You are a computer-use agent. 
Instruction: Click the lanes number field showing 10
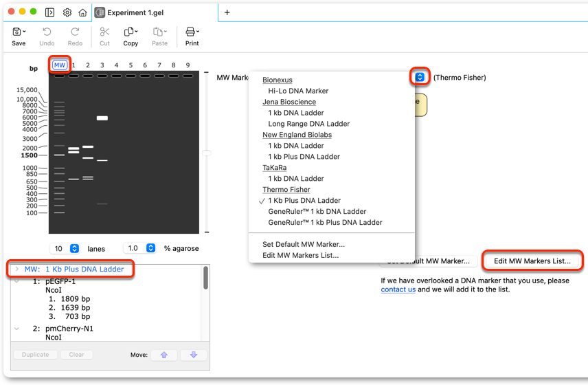point(60,248)
